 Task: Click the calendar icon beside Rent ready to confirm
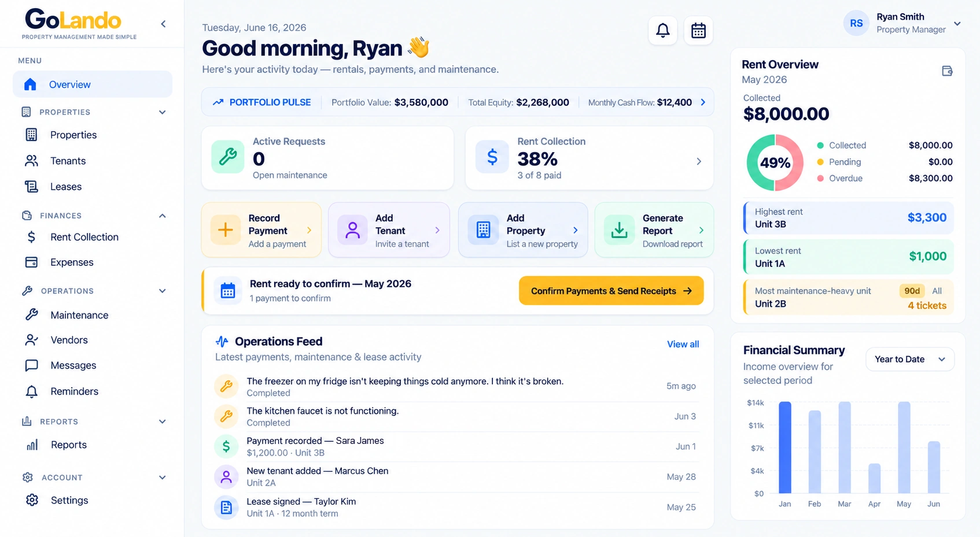pyautogui.click(x=228, y=291)
